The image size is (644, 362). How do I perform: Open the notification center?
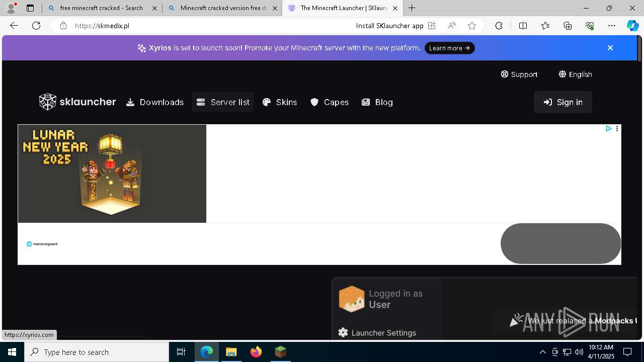627,352
